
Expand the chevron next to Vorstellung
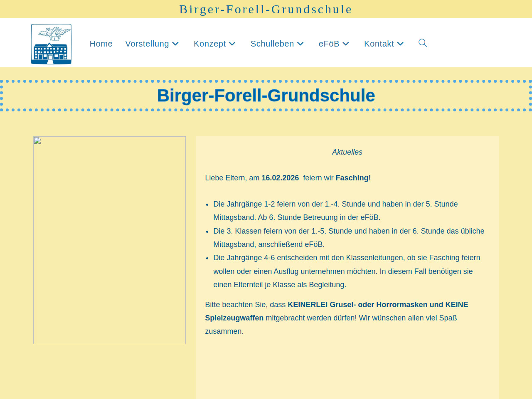pyautogui.click(x=175, y=44)
